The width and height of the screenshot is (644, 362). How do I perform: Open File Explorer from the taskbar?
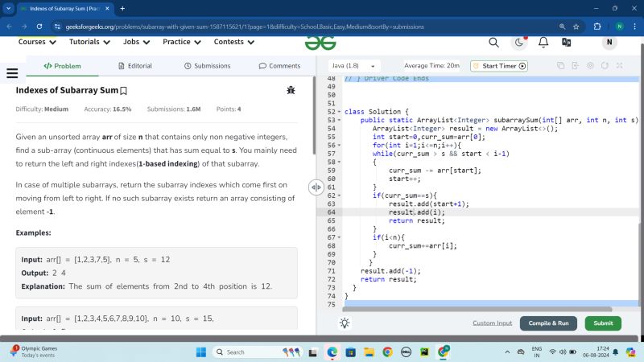click(x=369, y=352)
